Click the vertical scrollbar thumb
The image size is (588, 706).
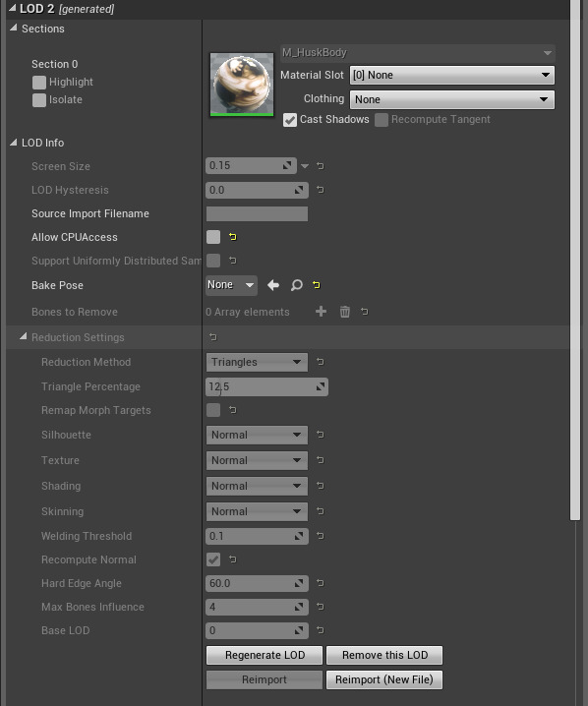pos(575,261)
